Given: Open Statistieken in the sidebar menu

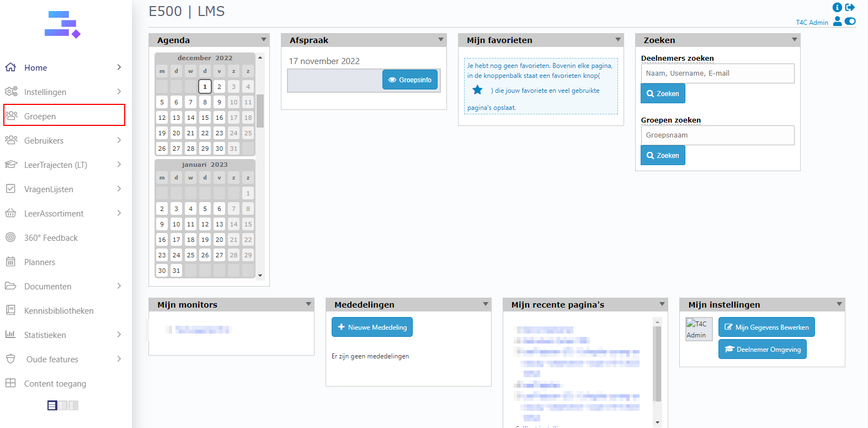Looking at the screenshot, I should click(45, 335).
